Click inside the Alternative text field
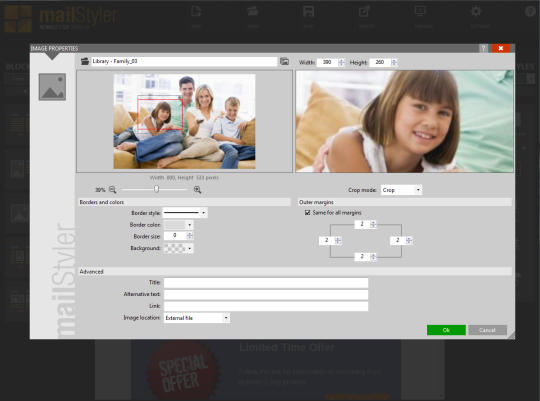Screen dimensions: 540x401 [x=266, y=295]
